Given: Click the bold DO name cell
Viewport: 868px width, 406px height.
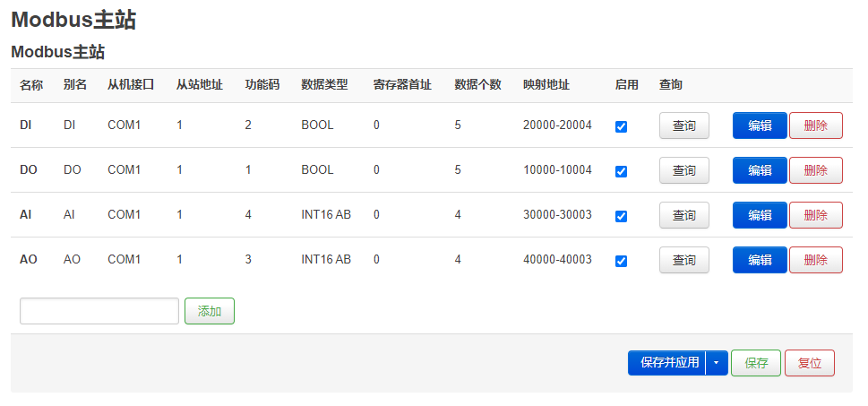Looking at the screenshot, I should (x=29, y=170).
